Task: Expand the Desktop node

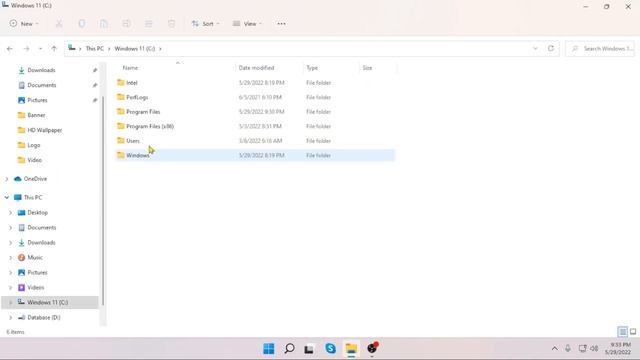Action: click(11, 213)
